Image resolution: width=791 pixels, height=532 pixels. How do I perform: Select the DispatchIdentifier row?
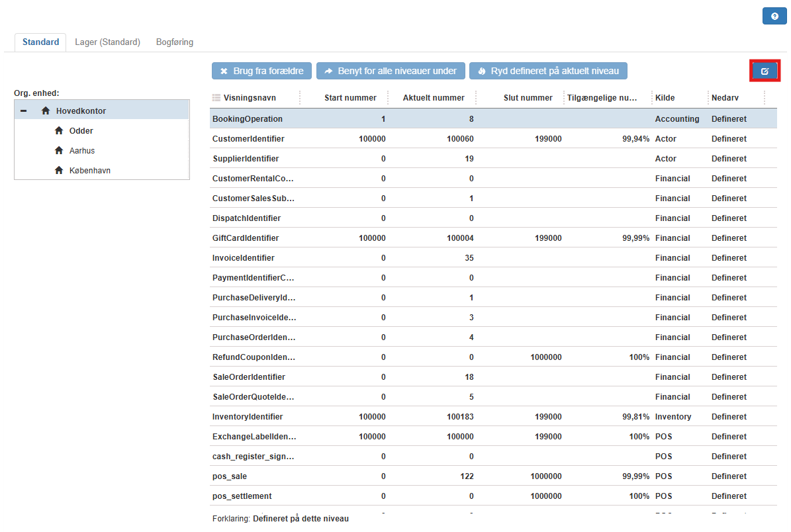point(493,218)
